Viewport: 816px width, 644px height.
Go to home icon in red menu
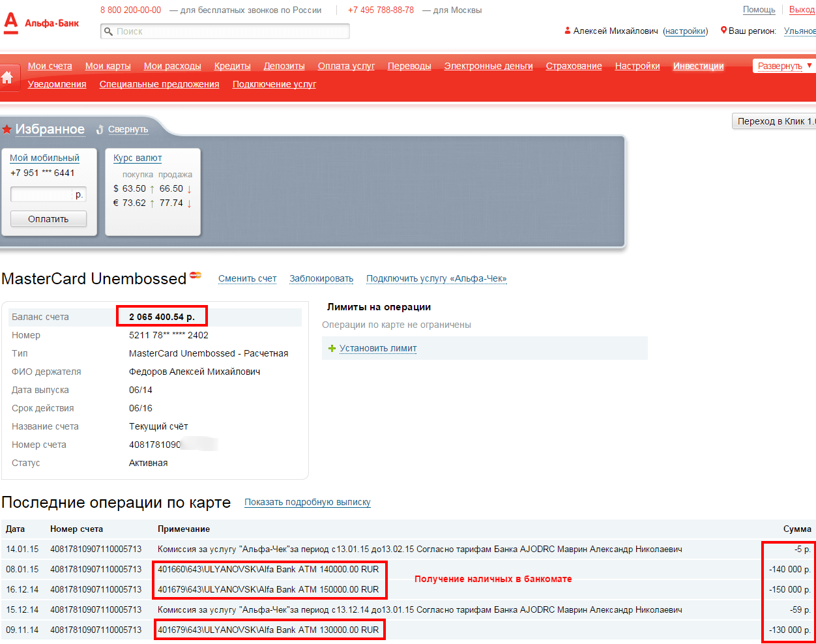pos(7,78)
